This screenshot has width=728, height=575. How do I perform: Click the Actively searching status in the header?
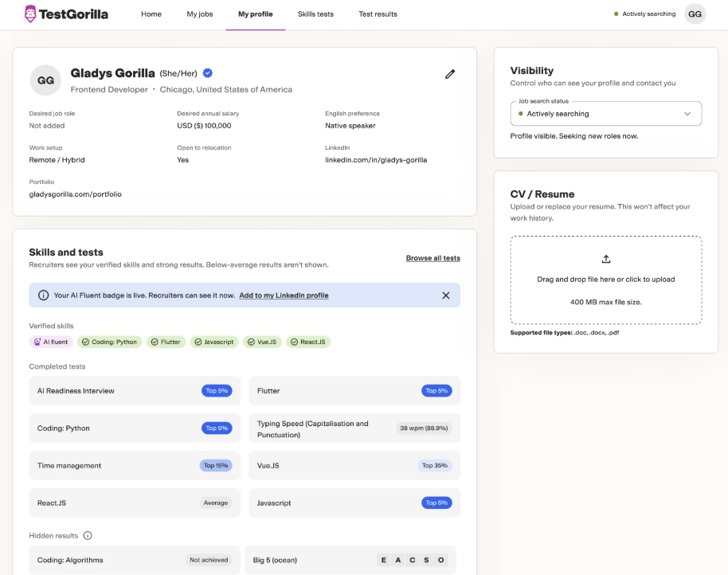(645, 14)
